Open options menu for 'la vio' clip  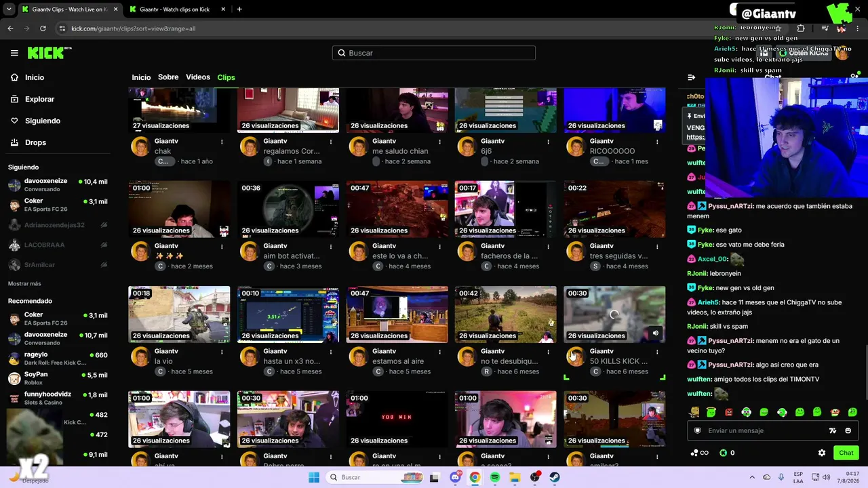(x=222, y=352)
